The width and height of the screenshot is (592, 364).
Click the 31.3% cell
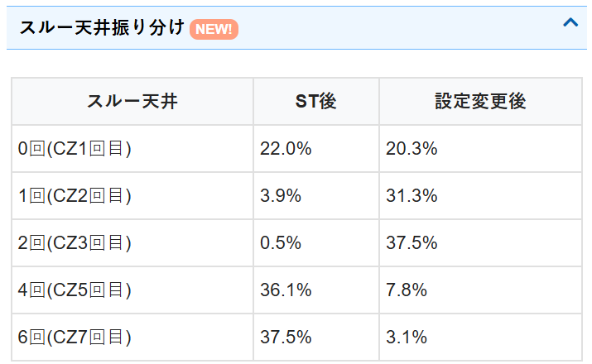412,196
